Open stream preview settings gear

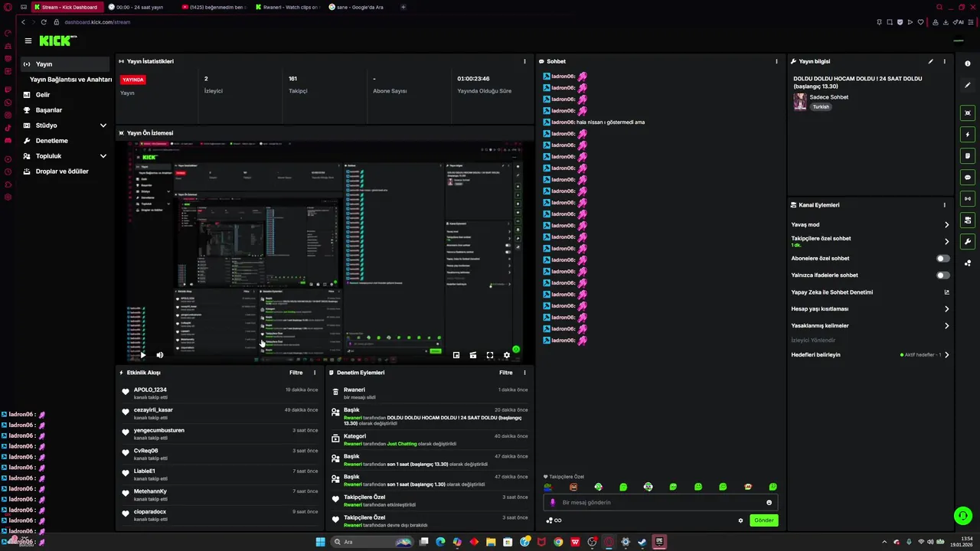[x=507, y=355]
